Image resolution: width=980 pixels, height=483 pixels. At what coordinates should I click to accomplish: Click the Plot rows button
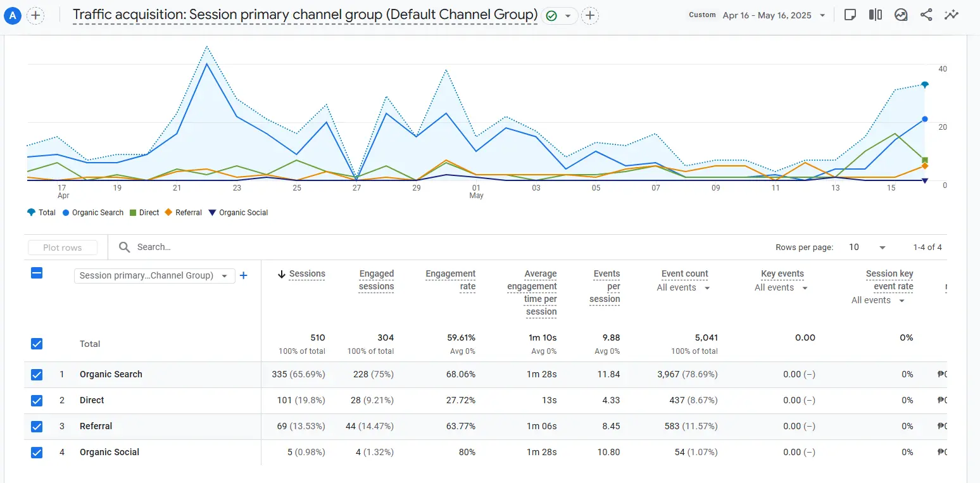[63, 248]
